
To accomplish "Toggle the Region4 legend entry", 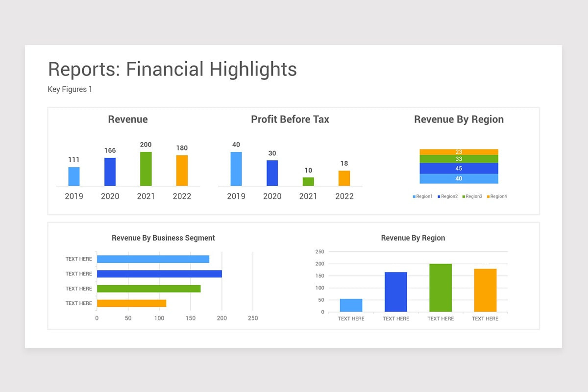I will 498,196.
